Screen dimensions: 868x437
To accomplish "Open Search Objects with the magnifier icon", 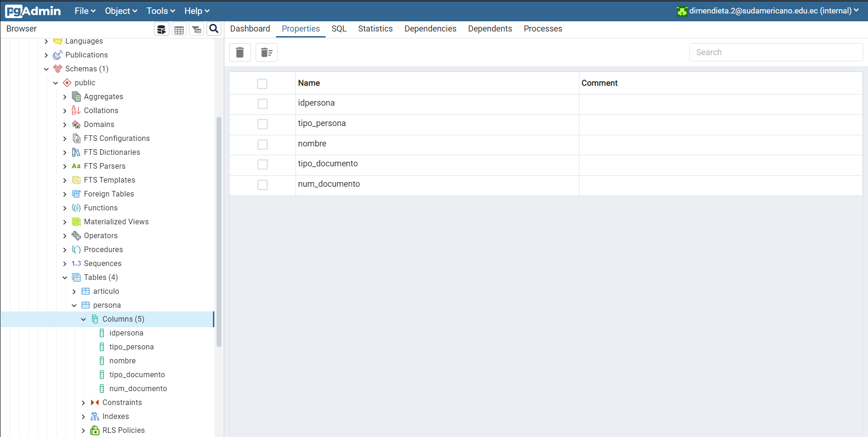I will pos(214,29).
